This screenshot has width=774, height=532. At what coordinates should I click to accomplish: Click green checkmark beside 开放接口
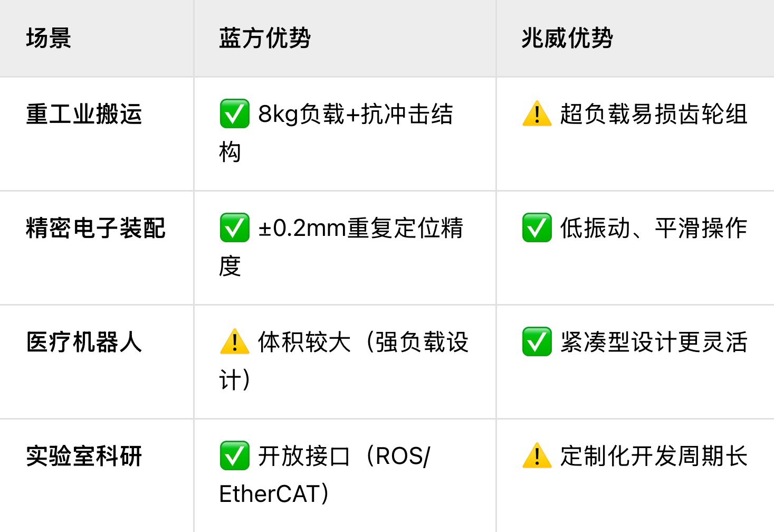pos(234,456)
